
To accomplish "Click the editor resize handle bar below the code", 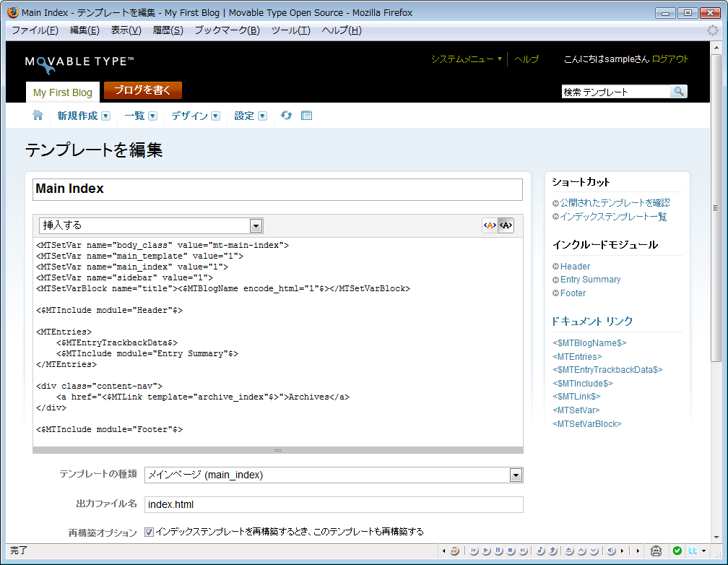I will [277, 450].
